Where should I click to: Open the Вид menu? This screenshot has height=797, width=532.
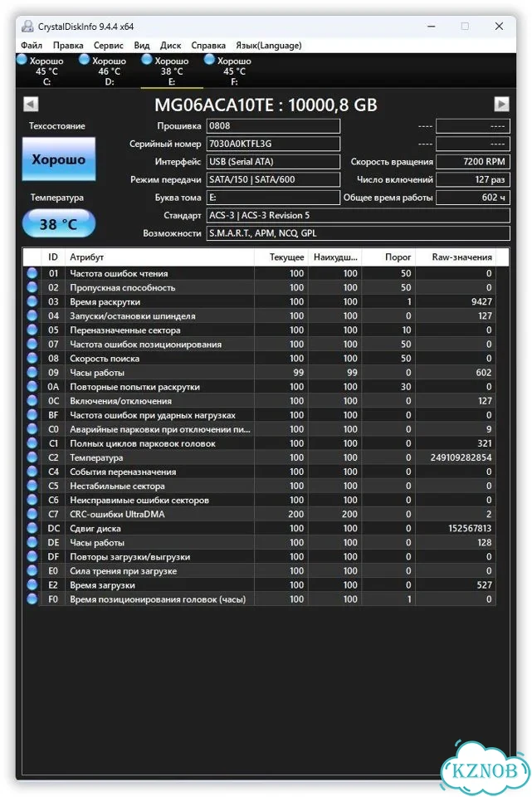142,45
